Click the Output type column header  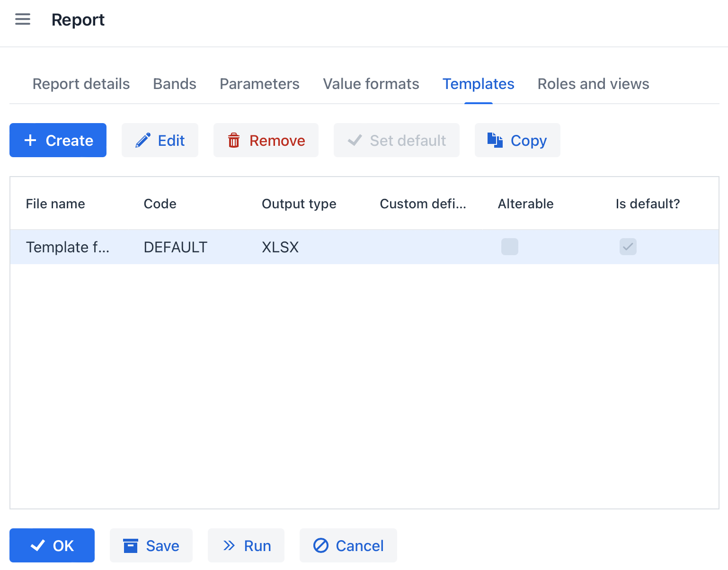(x=299, y=204)
